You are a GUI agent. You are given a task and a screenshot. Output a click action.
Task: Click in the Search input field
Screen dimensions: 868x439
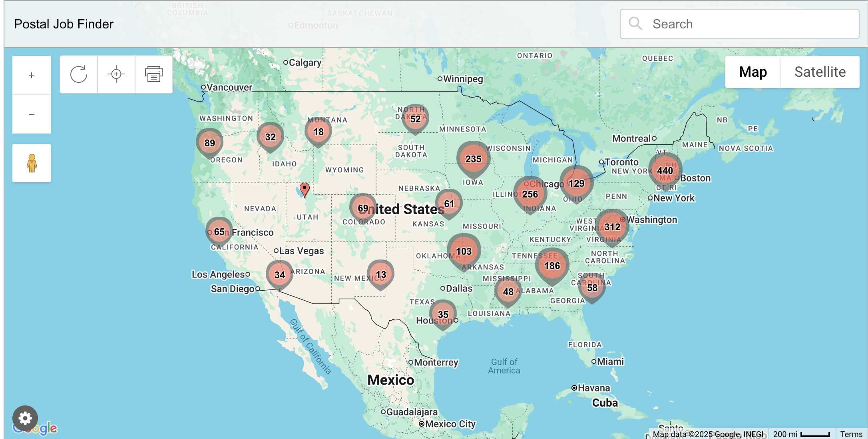740,24
